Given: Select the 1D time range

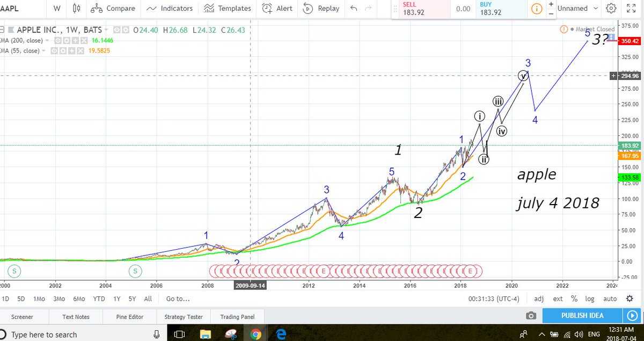Looking at the screenshot, I should pos(5,299).
